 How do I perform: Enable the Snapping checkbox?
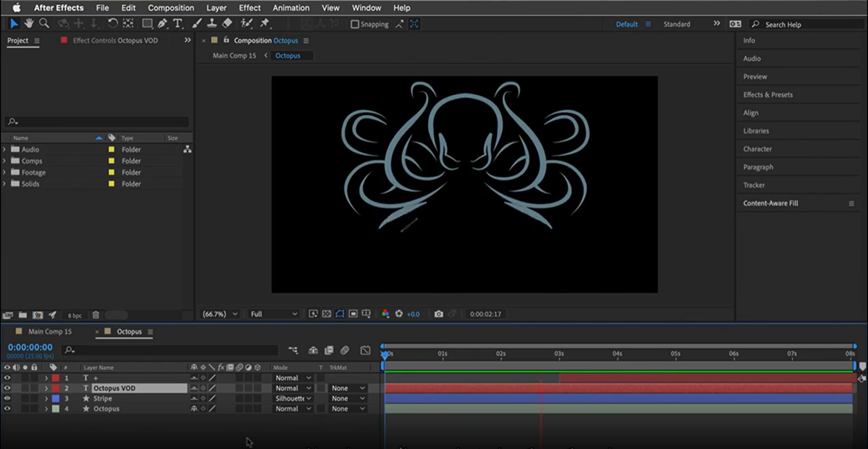(355, 24)
